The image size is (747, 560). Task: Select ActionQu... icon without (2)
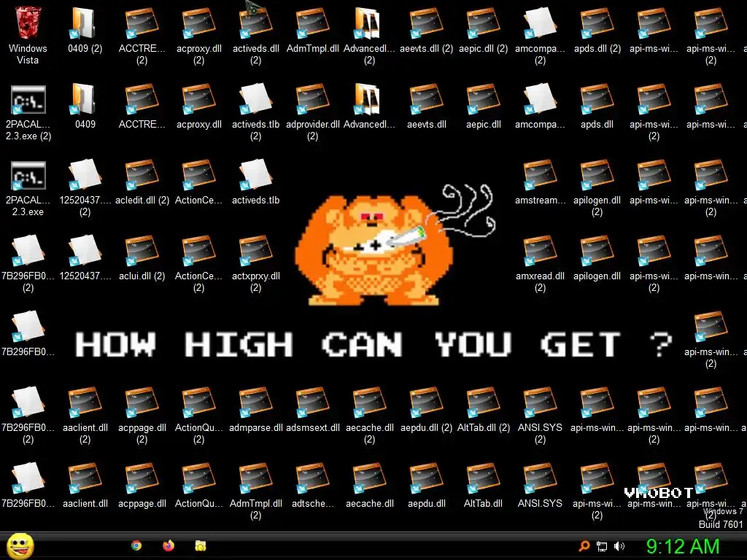tap(198, 478)
